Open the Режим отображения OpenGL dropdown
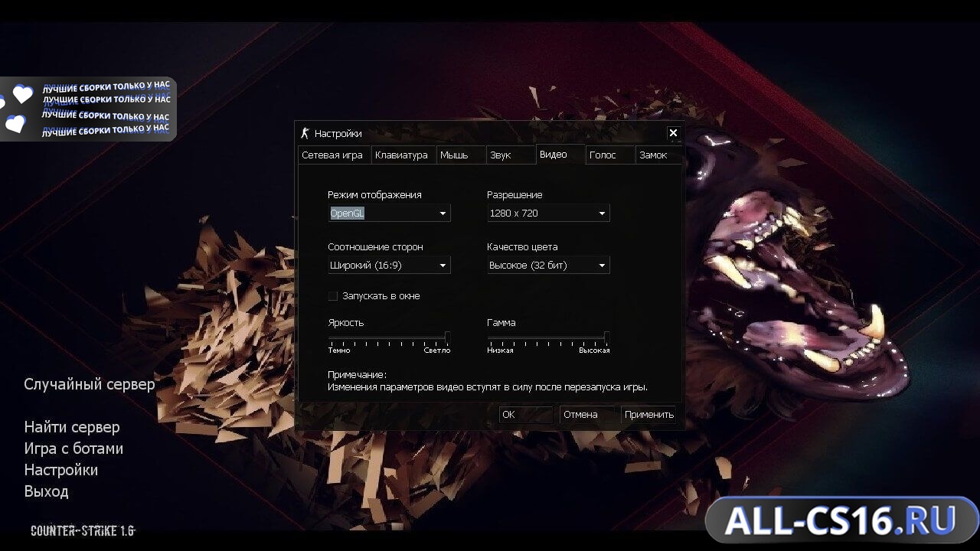Image resolution: width=980 pixels, height=551 pixels. [389, 214]
